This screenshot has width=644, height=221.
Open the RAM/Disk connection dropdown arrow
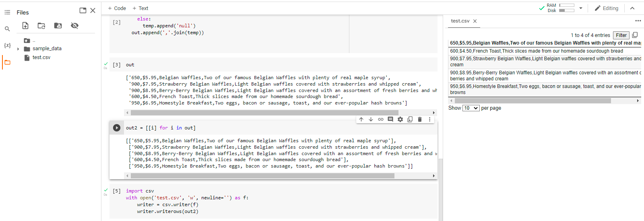581,8
